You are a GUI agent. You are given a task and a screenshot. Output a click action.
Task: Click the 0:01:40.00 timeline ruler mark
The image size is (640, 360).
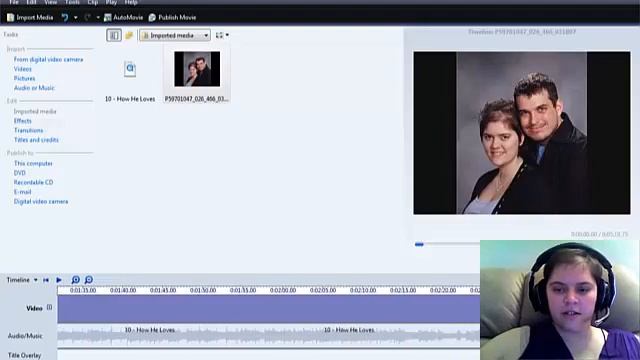123,290
